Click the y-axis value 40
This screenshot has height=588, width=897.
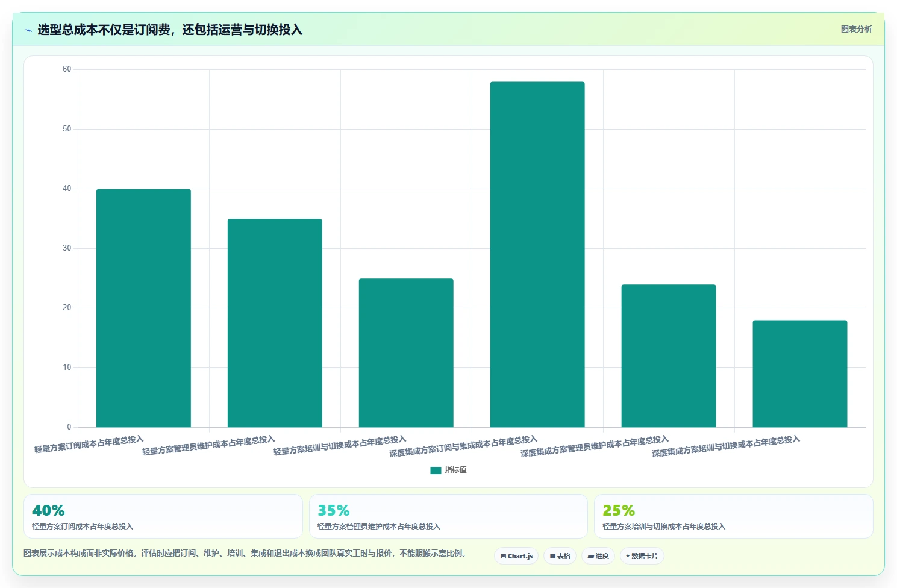tap(67, 189)
